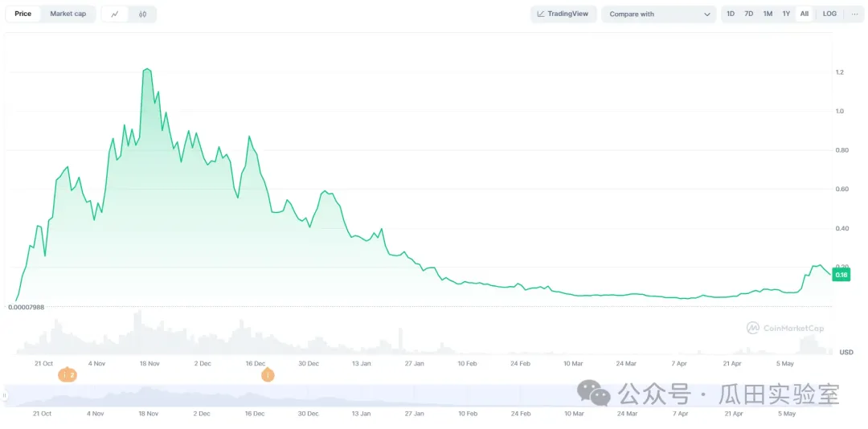Expand the Compare with dropdown
The width and height of the screenshot is (868, 429).
click(x=659, y=14)
